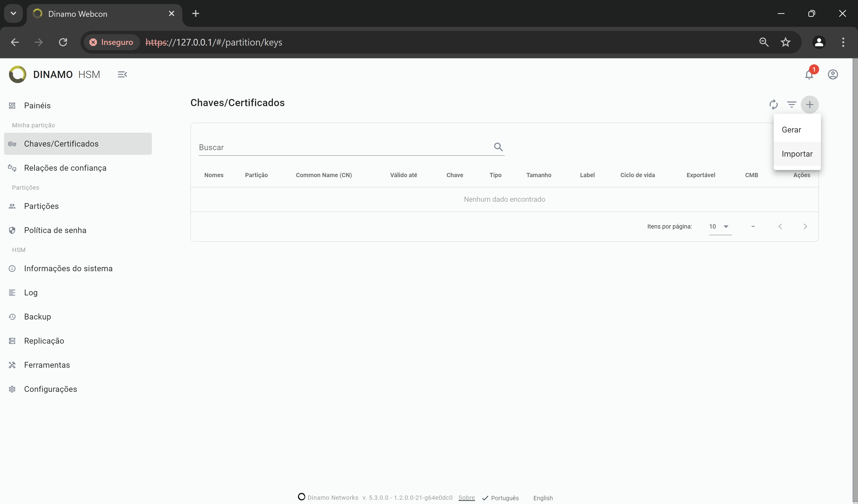Select Importar from the popup menu
858x504 pixels.
(x=797, y=154)
